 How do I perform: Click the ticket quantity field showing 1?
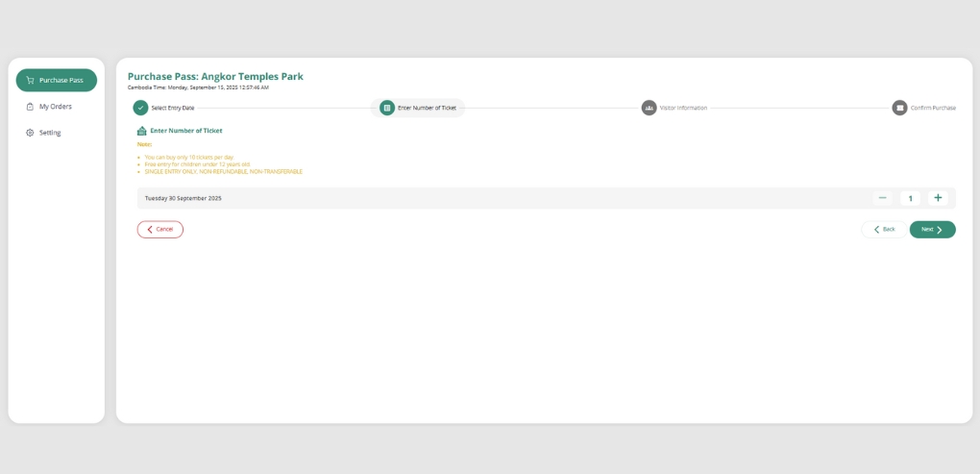pyautogui.click(x=910, y=198)
